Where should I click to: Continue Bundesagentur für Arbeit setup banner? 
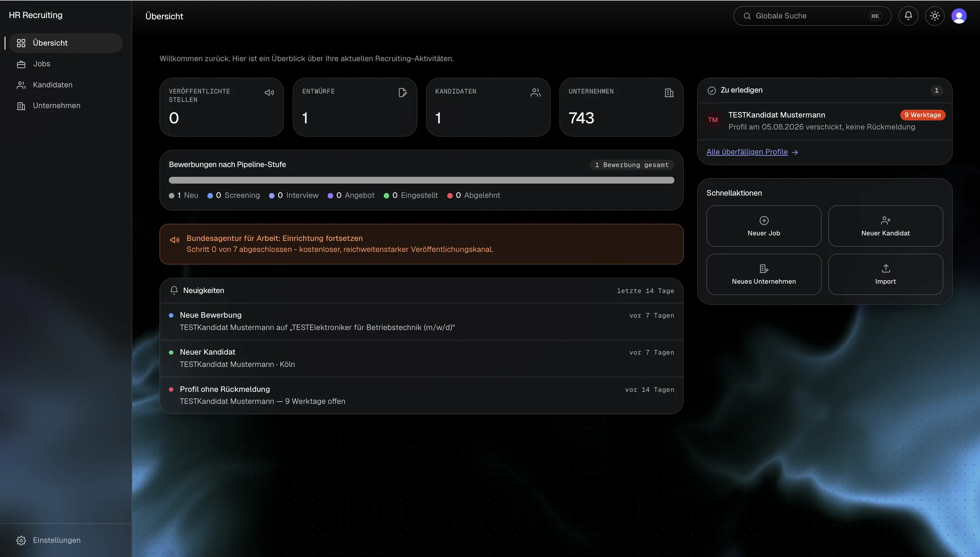click(x=421, y=244)
